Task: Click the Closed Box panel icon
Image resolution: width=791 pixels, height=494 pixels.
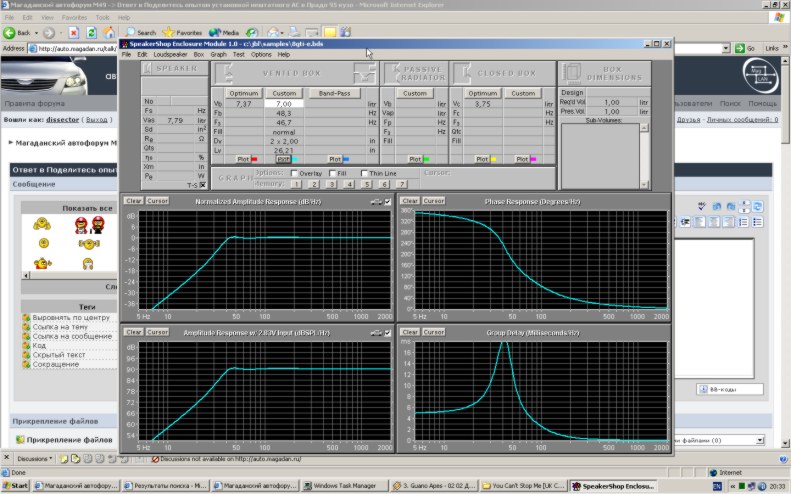Action: point(464,73)
